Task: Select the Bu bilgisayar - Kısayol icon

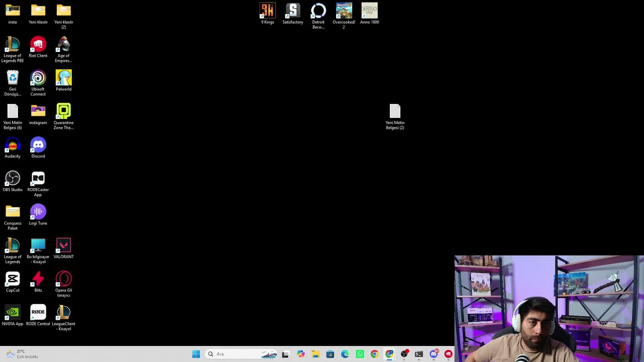Action: pos(38,251)
